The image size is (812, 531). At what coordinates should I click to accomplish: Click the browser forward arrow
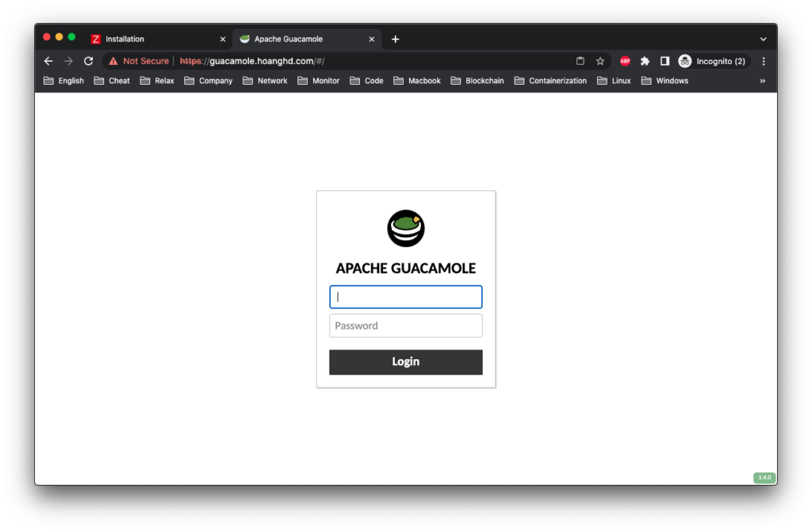(x=68, y=61)
